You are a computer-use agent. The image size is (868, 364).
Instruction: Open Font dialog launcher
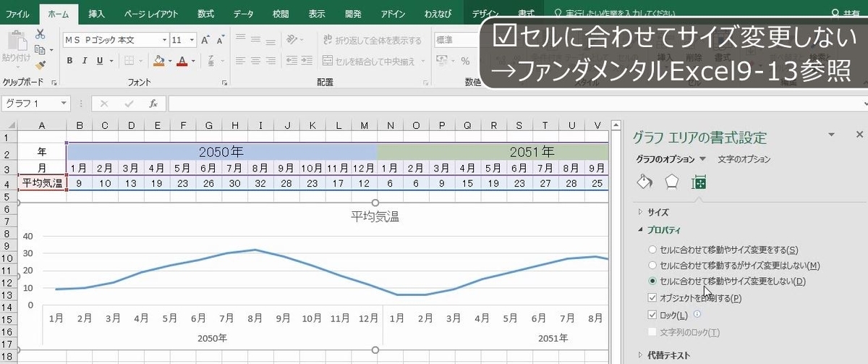[226, 82]
